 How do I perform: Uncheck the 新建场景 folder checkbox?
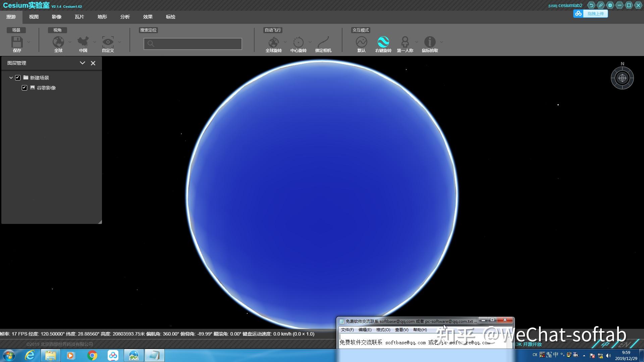tap(18, 78)
